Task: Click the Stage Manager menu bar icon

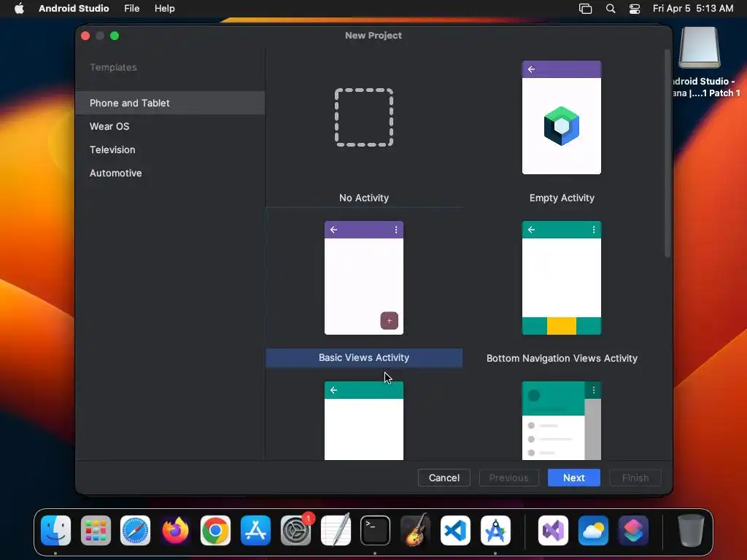Action: click(585, 9)
